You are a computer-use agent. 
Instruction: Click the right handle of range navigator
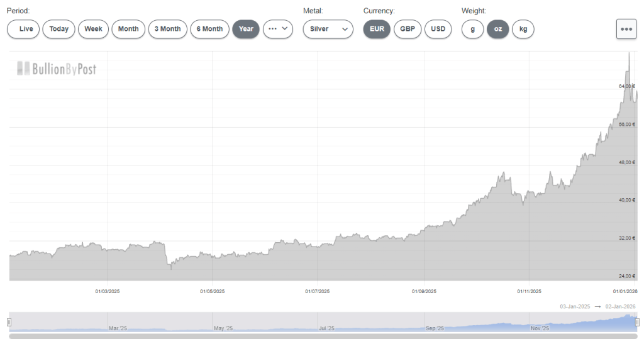(x=637, y=322)
